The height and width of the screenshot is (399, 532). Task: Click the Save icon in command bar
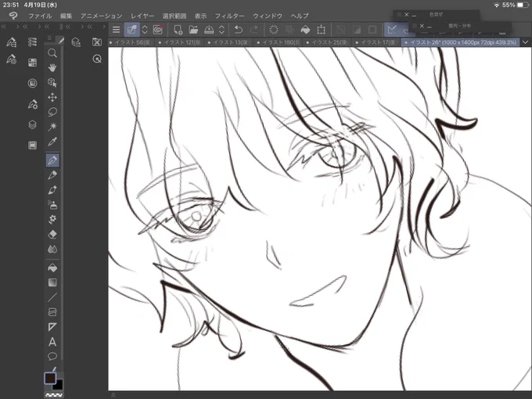click(209, 30)
